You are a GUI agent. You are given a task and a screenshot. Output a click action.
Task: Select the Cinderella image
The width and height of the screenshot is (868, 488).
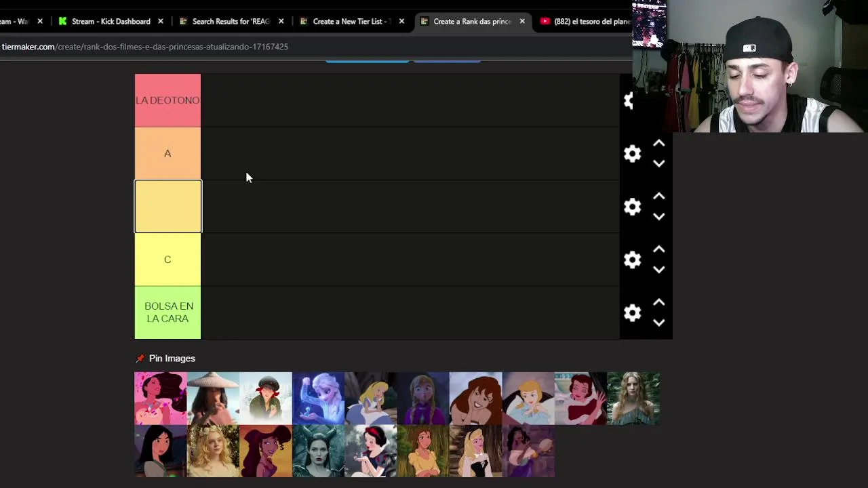(528, 399)
